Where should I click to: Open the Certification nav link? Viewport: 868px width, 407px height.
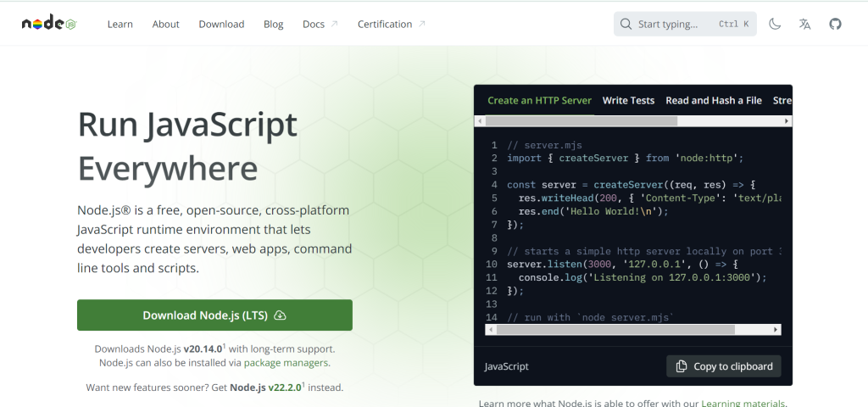point(385,24)
